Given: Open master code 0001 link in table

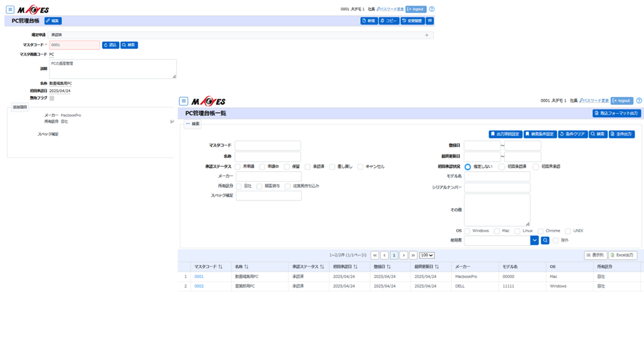Looking at the screenshot, I should pos(199,277).
